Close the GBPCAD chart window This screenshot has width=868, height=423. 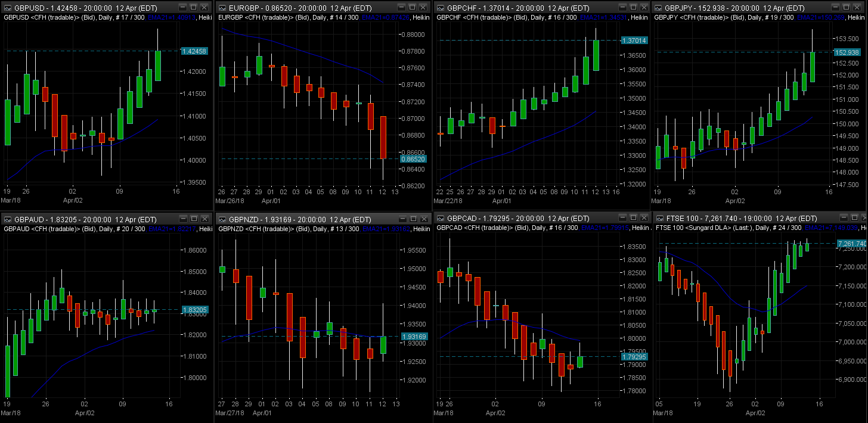coord(639,217)
